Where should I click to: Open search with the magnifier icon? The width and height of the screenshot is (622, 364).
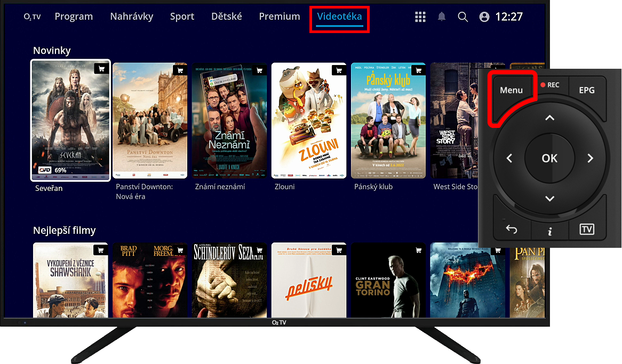(x=462, y=17)
